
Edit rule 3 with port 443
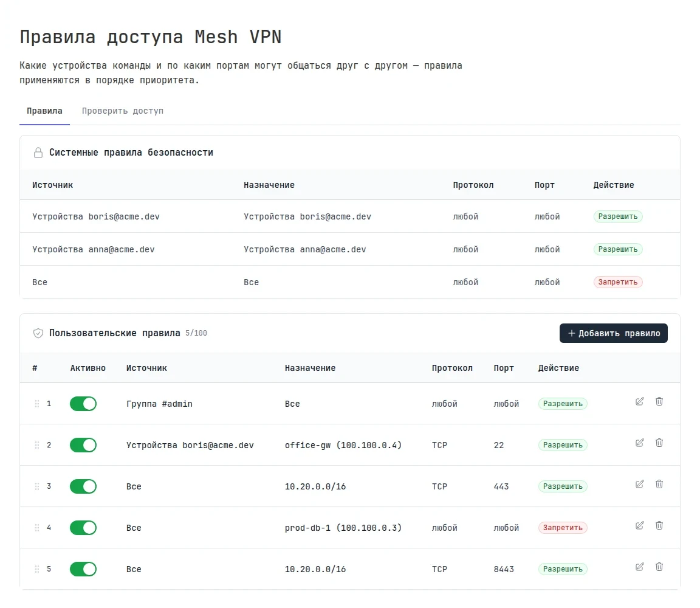[639, 484]
